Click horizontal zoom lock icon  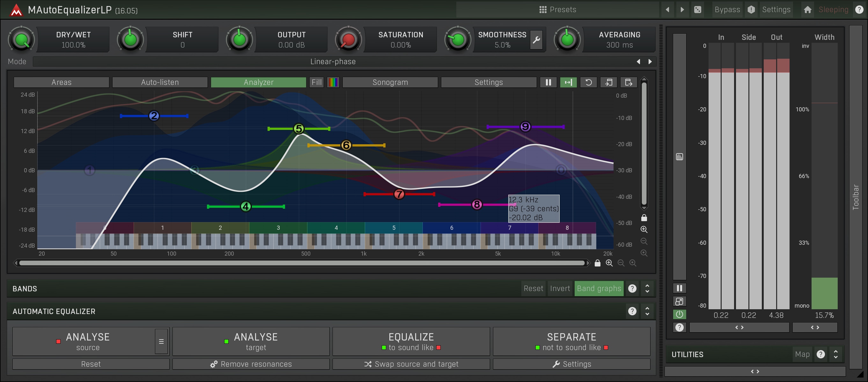pyautogui.click(x=597, y=263)
